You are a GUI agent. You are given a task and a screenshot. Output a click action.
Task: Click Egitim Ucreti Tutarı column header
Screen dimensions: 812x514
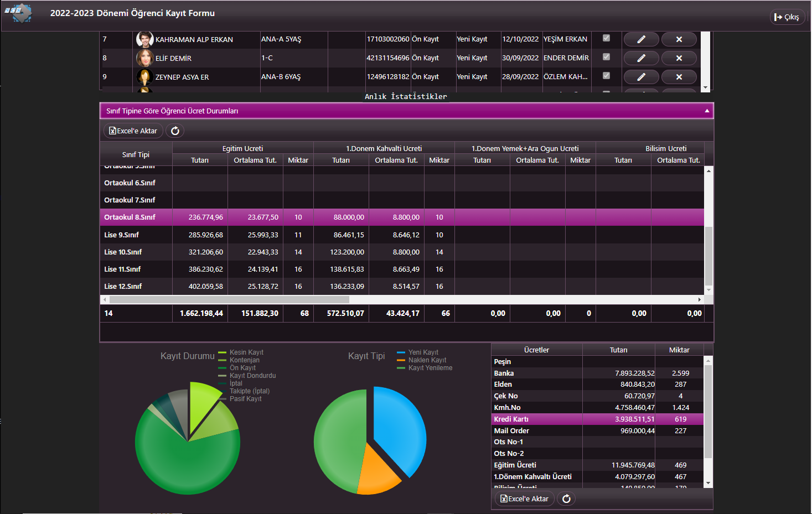[200, 160]
